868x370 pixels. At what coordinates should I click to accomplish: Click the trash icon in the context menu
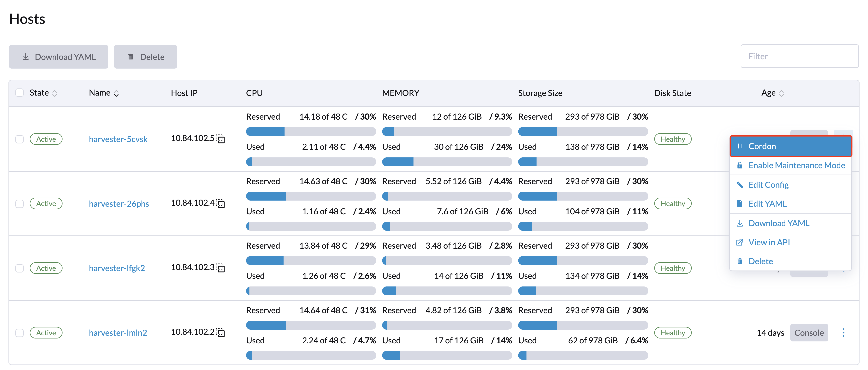coord(740,261)
